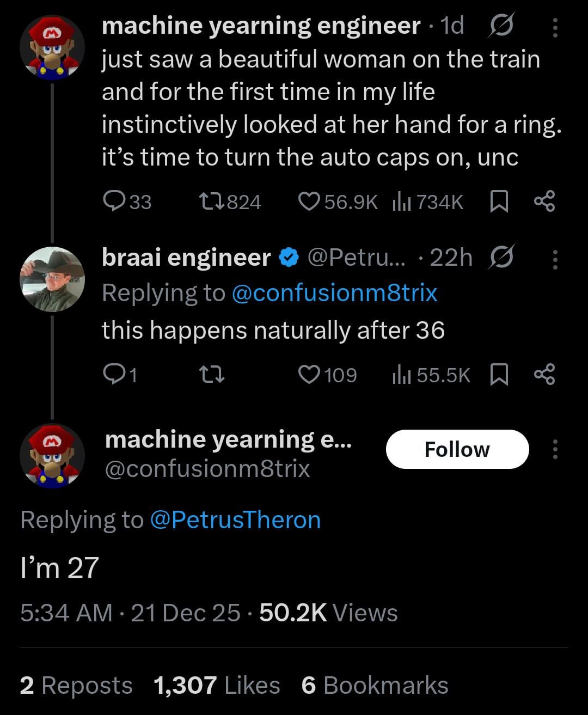588x715 pixels.
Task: Follow machine yearning engineer
Action: point(457,450)
